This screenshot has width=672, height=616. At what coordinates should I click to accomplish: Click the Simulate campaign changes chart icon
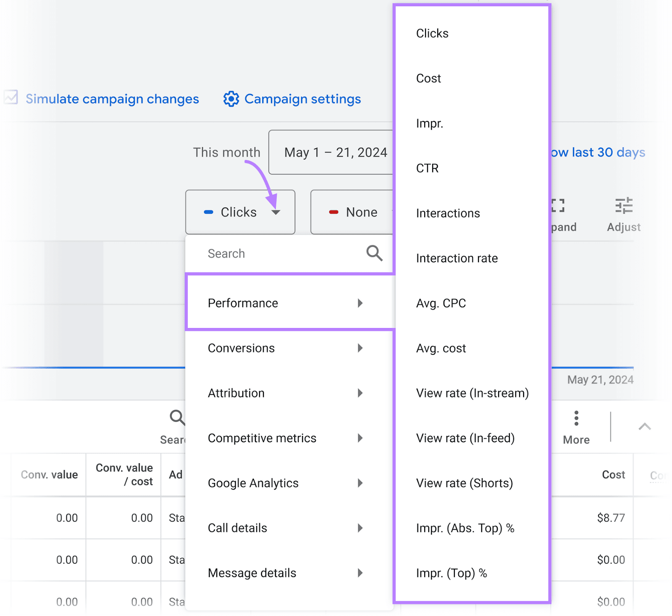click(11, 98)
